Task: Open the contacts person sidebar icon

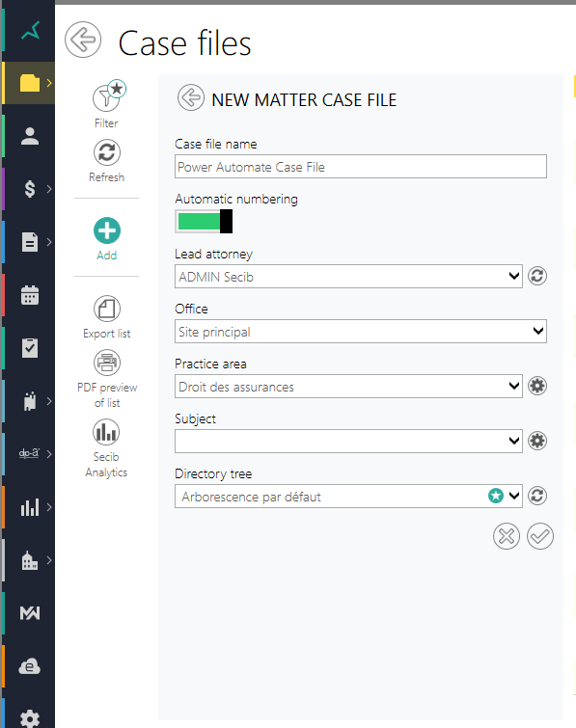Action: [x=30, y=136]
